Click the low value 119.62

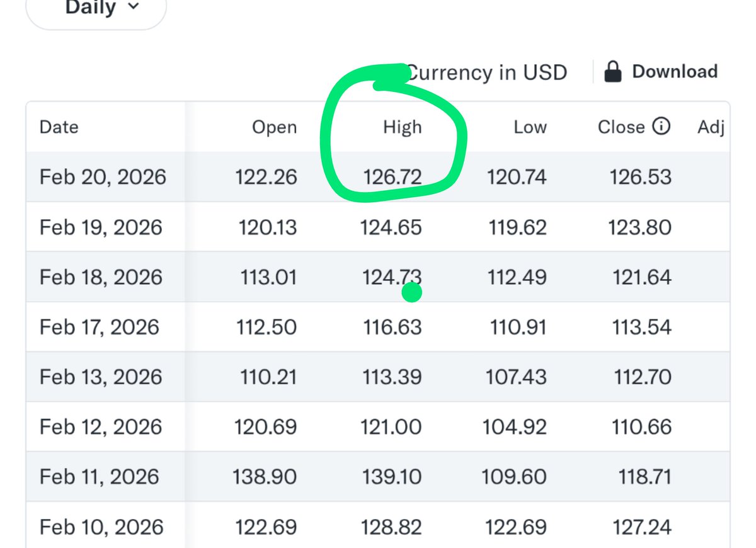pyautogui.click(x=518, y=227)
